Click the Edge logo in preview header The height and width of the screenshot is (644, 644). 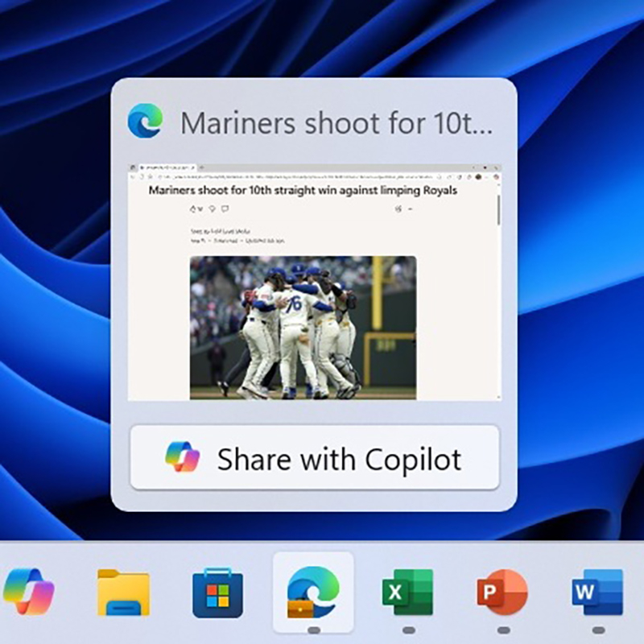point(145,120)
